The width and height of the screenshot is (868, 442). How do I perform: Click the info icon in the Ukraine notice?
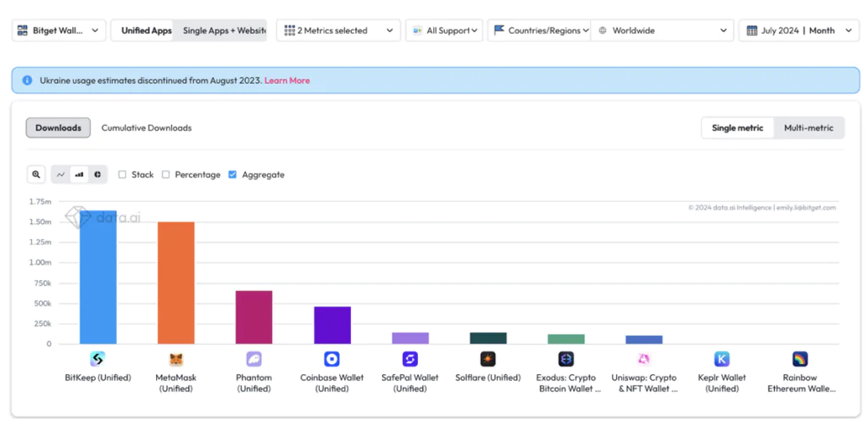27,81
